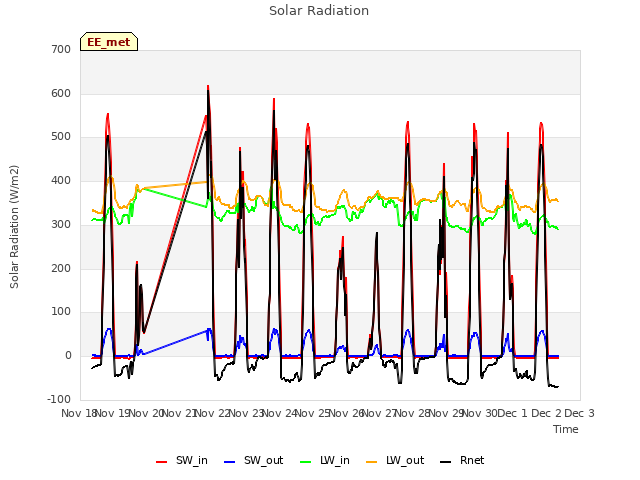Select the Time axis label
640x480 pixels.
(x=566, y=429)
